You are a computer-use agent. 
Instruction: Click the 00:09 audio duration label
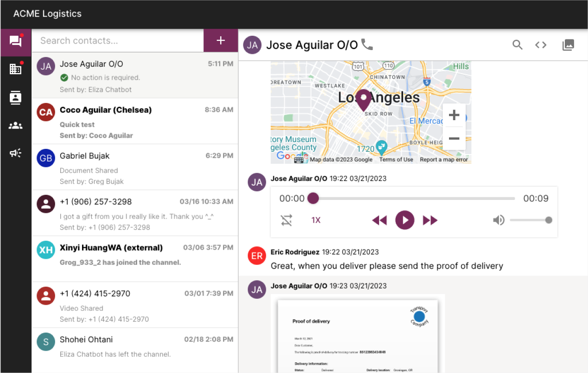pos(536,199)
